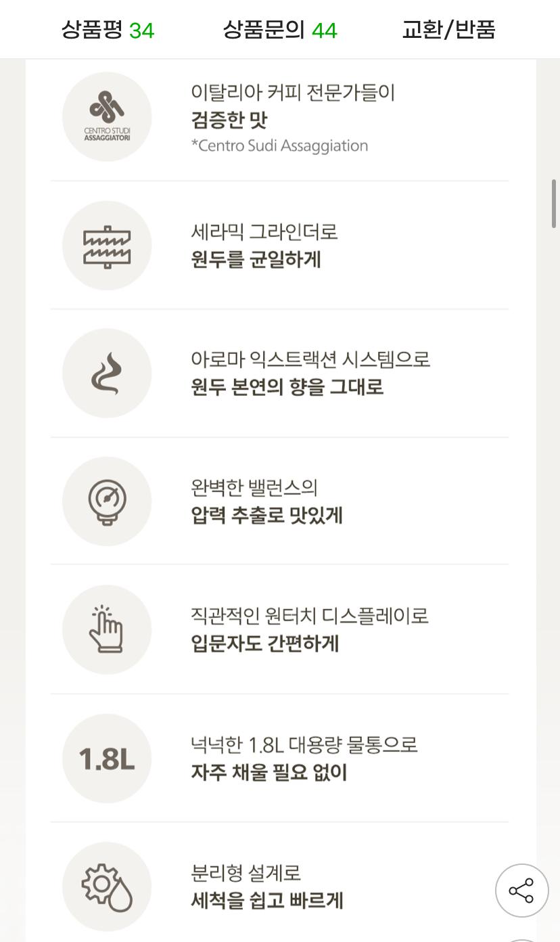Click the pressure gauge icon
The image size is (560, 942).
(x=107, y=501)
